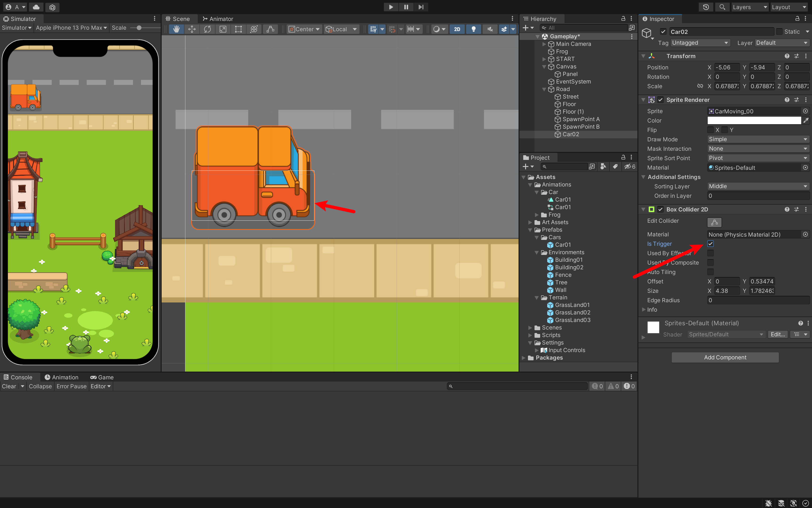The width and height of the screenshot is (812, 508).
Task: Switch to the Animation tab
Action: pos(61,377)
